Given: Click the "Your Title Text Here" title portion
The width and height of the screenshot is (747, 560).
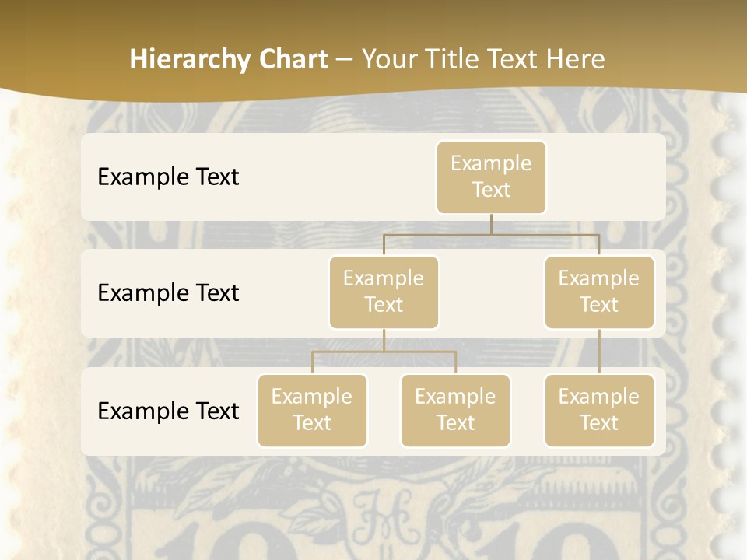Looking at the screenshot, I should tap(483, 59).
